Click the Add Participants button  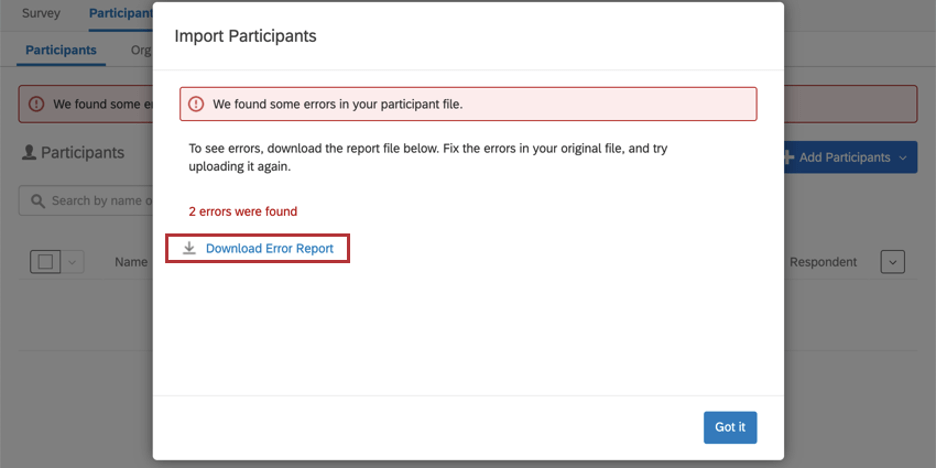843,157
